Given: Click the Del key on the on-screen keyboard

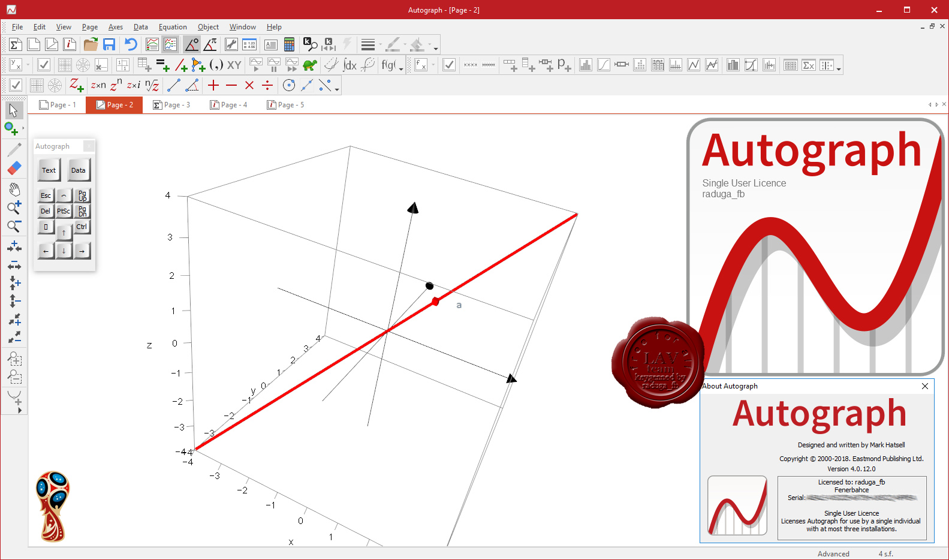Looking at the screenshot, I should point(46,211).
